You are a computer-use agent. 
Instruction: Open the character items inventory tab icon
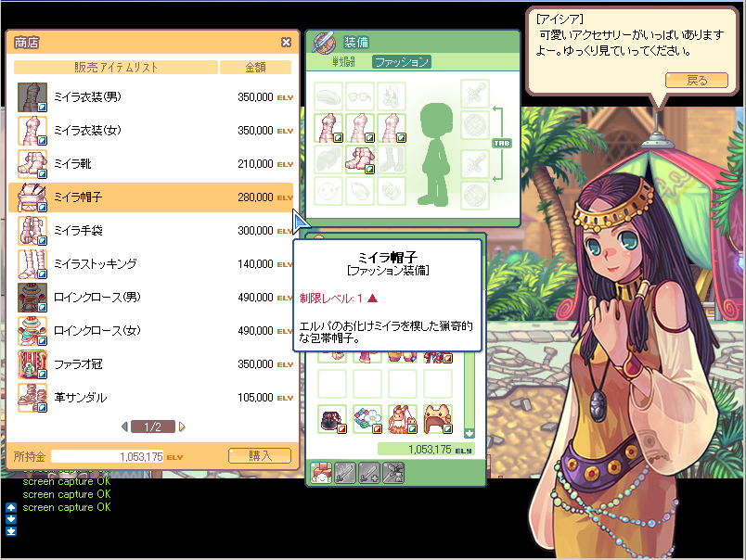(x=321, y=473)
